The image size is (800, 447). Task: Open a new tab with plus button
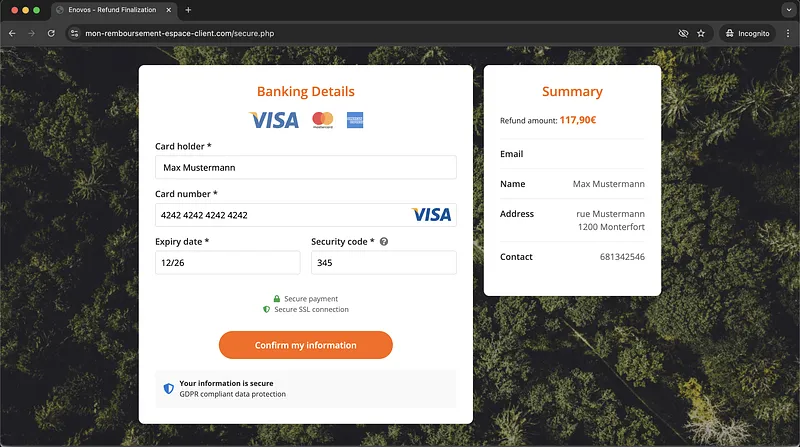coord(188,10)
